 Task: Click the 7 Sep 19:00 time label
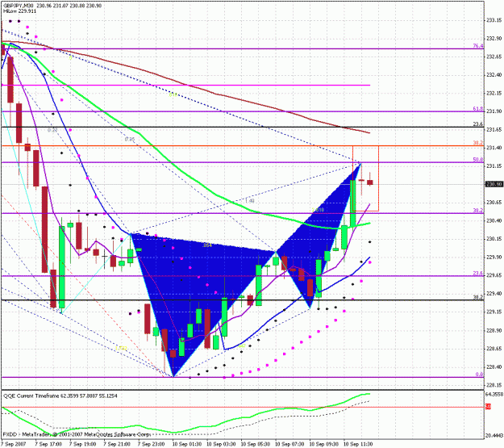[82, 444]
